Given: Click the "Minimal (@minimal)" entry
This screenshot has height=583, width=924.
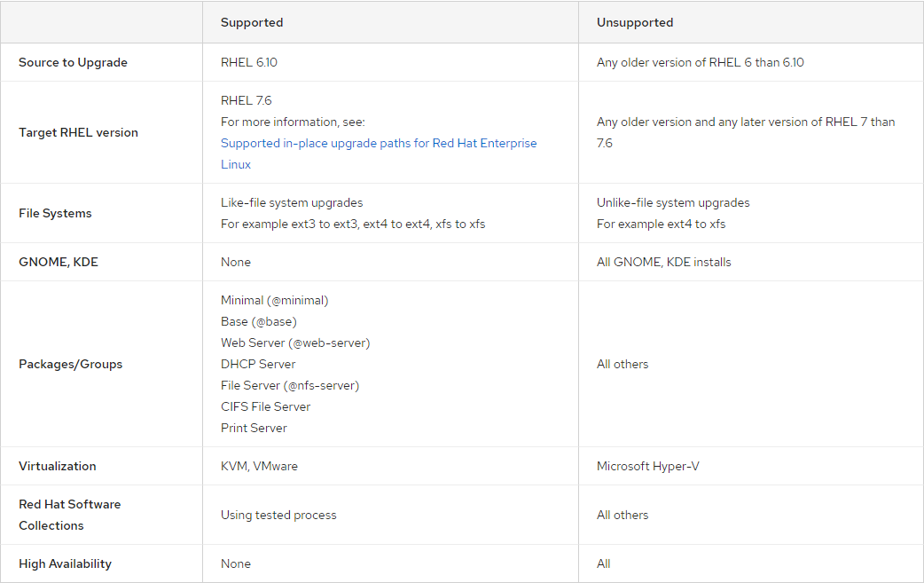Looking at the screenshot, I should coord(275,301).
